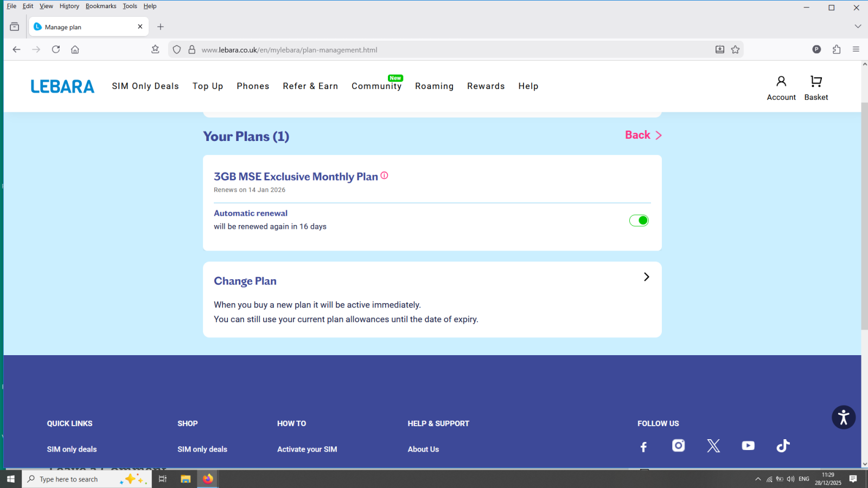The height and width of the screenshot is (488, 868).
Task: Open the Firefox list all tabs dropdown
Action: click(x=857, y=27)
